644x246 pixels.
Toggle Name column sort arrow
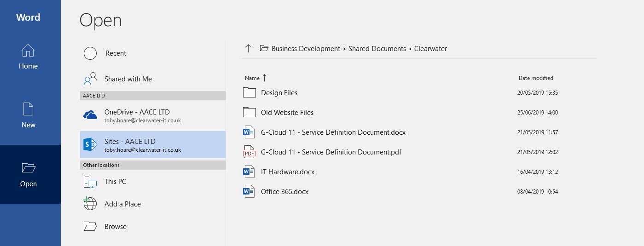click(264, 78)
